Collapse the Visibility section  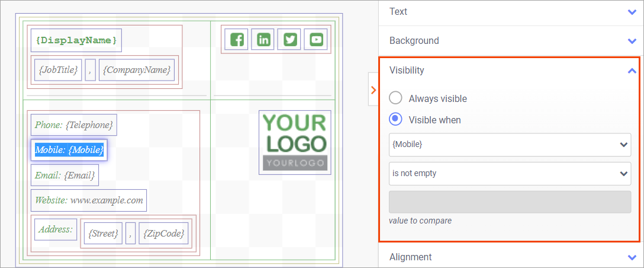point(632,71)
